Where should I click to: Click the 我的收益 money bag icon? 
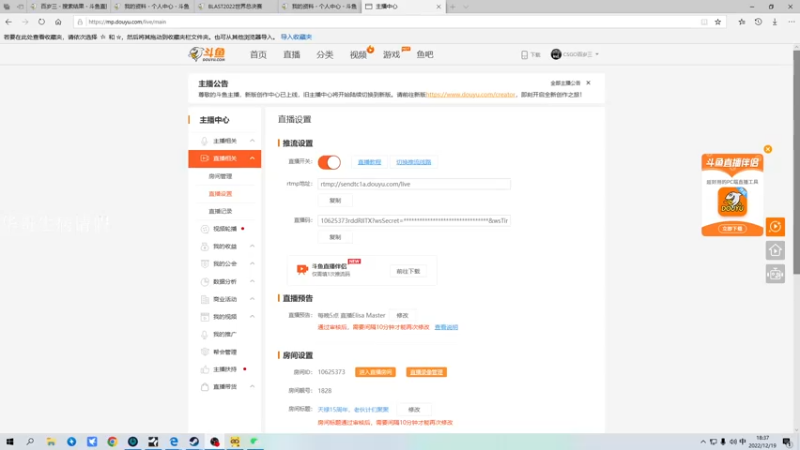205,246
